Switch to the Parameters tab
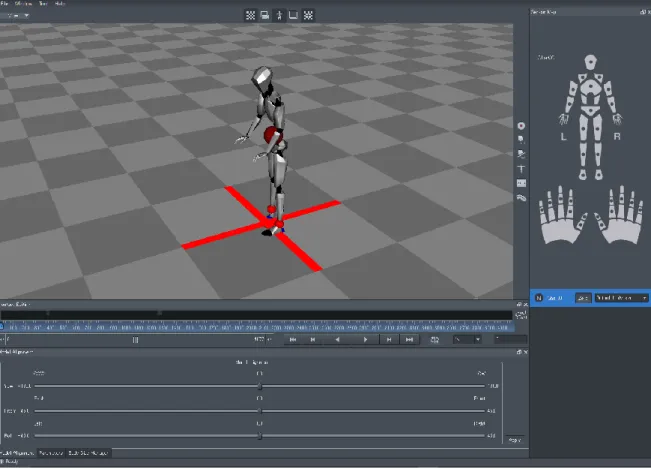This screenshot has width=651, height=469. click(51, 453)
